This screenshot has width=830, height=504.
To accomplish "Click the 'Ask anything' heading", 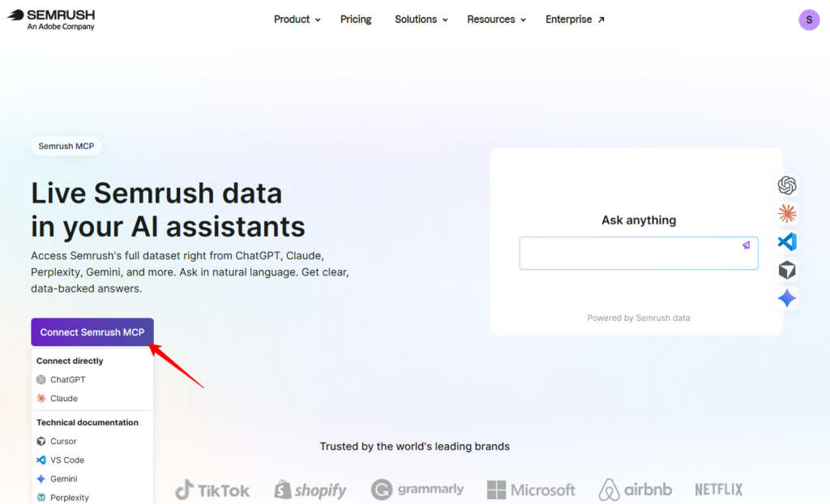I will tap(639, 220).
